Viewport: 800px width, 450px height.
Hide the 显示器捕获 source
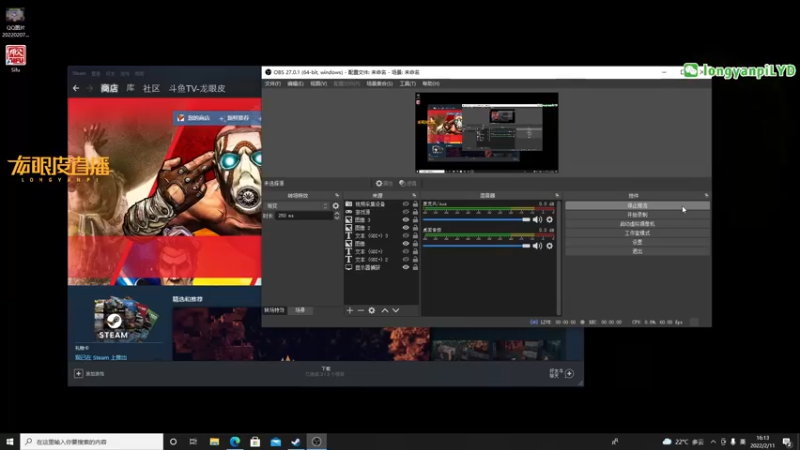coord(406,267)
